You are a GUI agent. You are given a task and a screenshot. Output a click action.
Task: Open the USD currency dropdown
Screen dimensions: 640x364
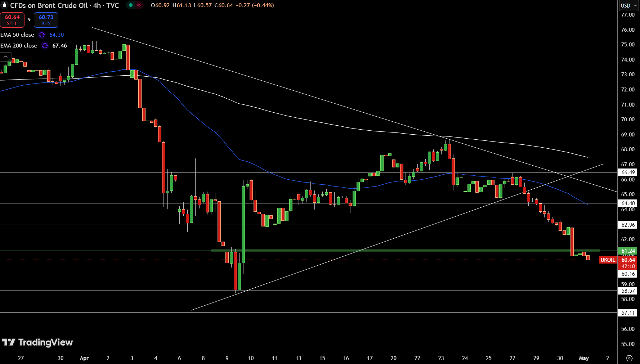tap(629, 5)
